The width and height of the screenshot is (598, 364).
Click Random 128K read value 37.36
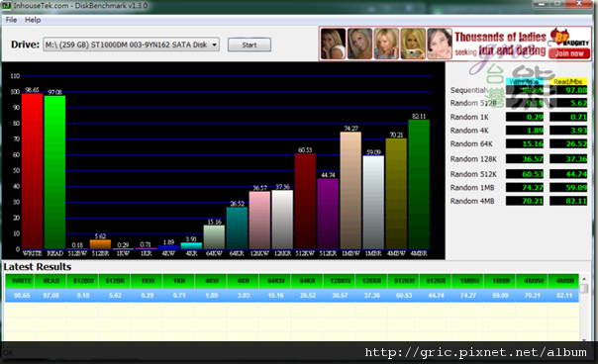click(x=568, y=159)
